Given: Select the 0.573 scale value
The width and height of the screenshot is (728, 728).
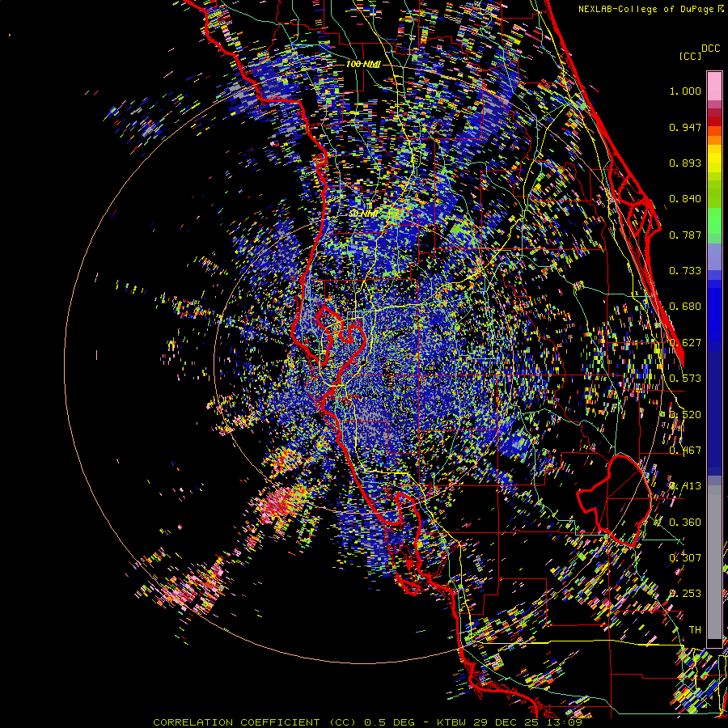Looking at the screenshot, I should pos(685,379).
